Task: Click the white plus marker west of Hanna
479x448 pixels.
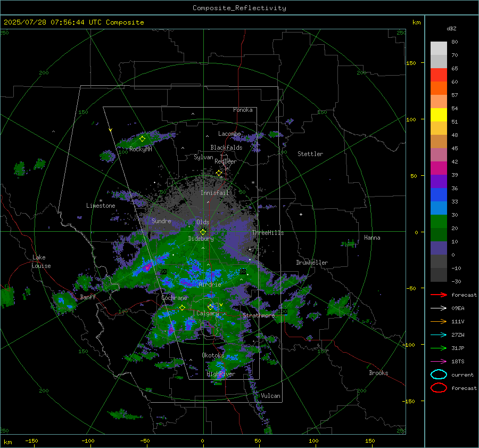Action: pyautogui.click(x=301, y=214)
